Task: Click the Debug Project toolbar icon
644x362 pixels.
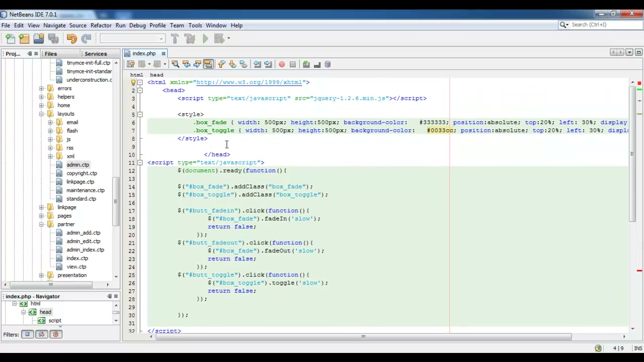Action: pos(218,38)
